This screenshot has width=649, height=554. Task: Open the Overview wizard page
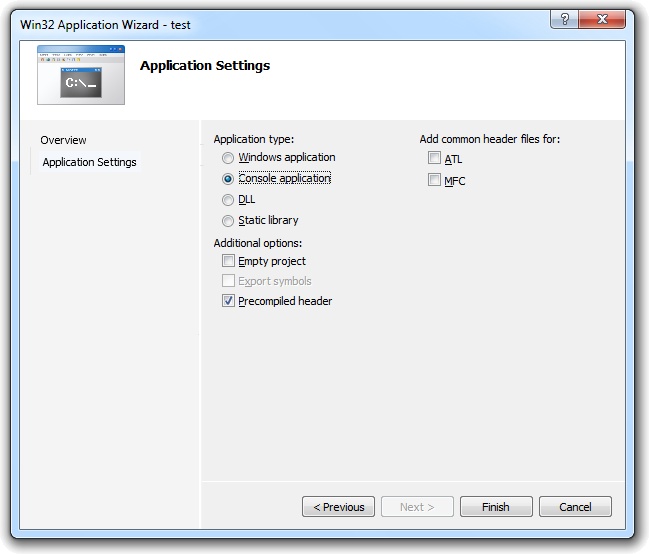(63, 140)
